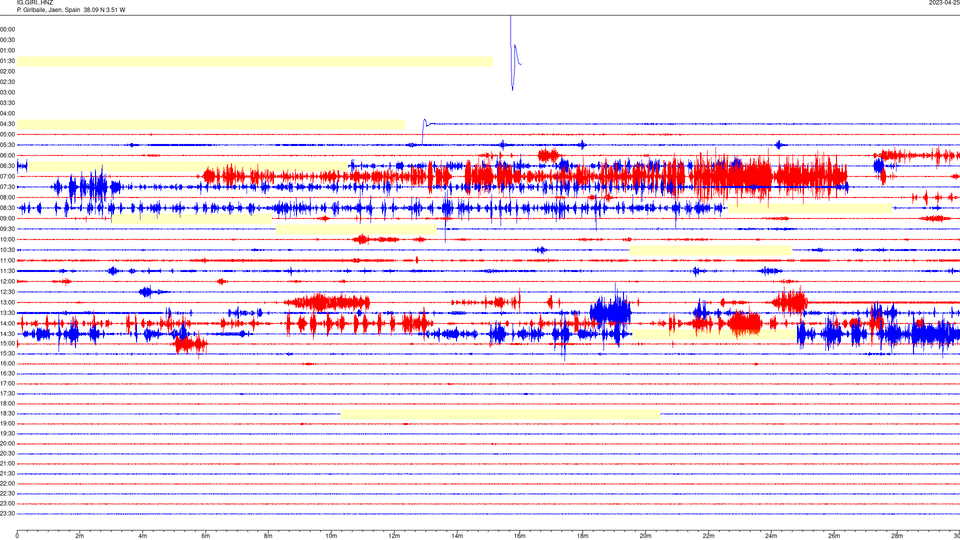Click the 13:00 time row label
The height and width of the screenshot is (540, 960).
tap(8, 302)
